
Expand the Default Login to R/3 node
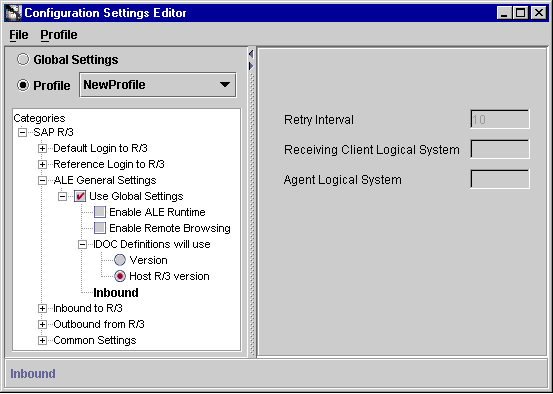coord(42,148)
